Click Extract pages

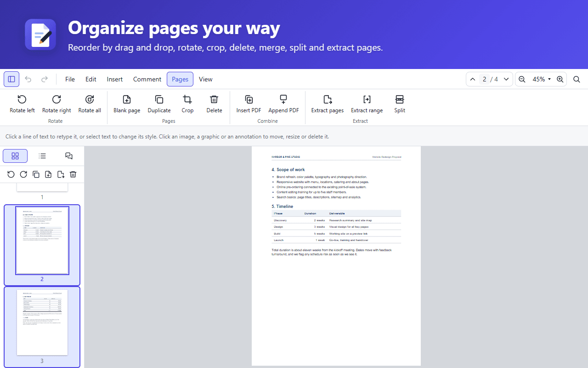click(x=328, y=104)
